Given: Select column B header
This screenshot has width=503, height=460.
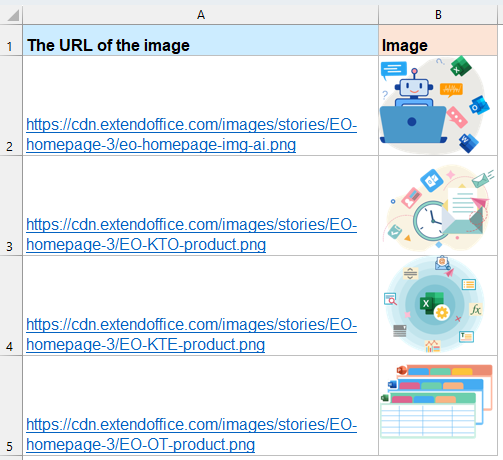Looking at the screenshot, I should (x=438, y=15).
